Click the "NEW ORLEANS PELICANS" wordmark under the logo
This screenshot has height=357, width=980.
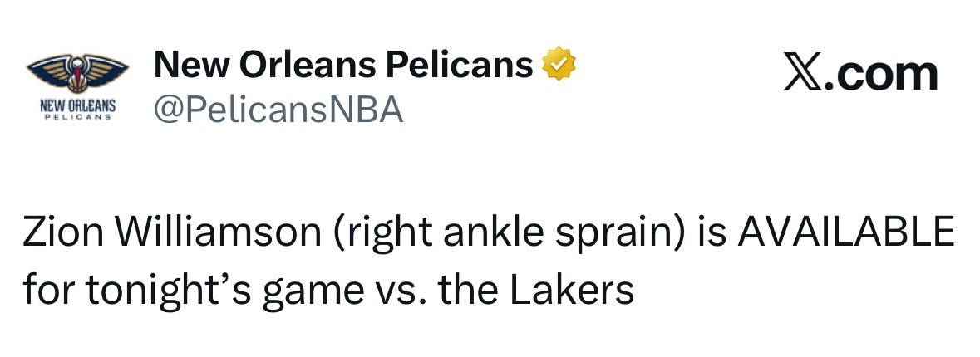(x=76, y=112)
